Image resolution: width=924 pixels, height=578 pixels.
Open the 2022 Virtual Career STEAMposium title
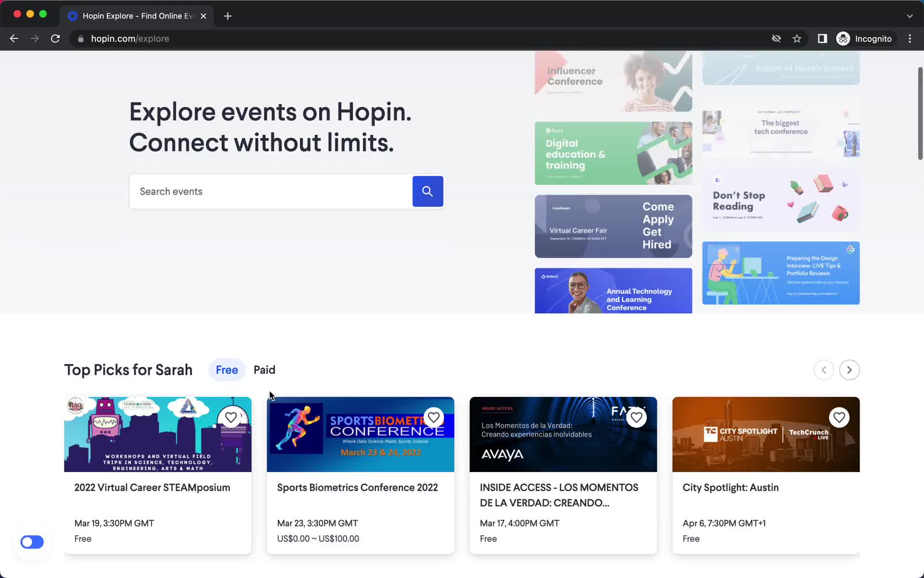152,487
